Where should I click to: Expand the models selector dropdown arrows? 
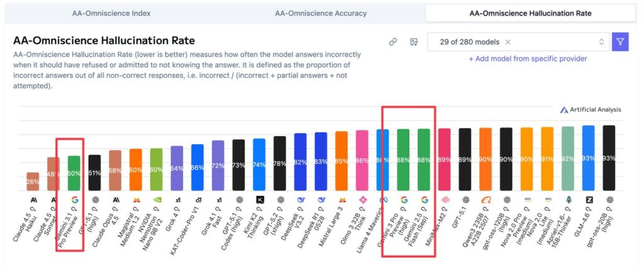(601, 42)
